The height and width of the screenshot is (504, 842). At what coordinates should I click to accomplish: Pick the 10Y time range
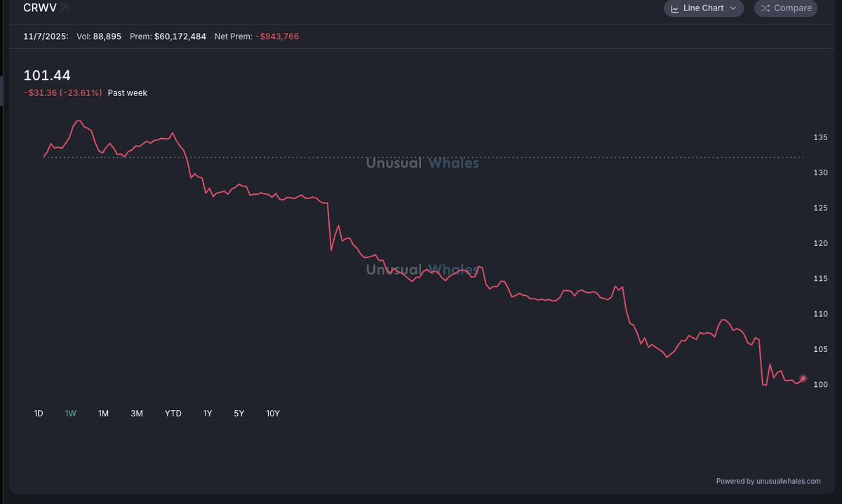[273, 414]
